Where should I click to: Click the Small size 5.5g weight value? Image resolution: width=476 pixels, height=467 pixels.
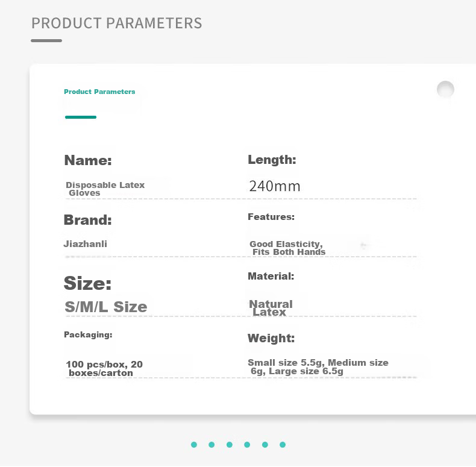point(318,367)
